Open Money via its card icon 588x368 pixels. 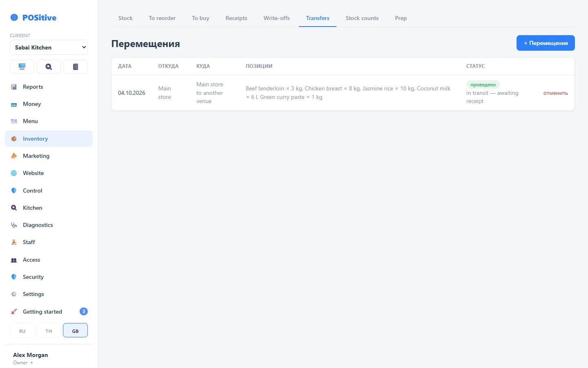click(14, 104)
